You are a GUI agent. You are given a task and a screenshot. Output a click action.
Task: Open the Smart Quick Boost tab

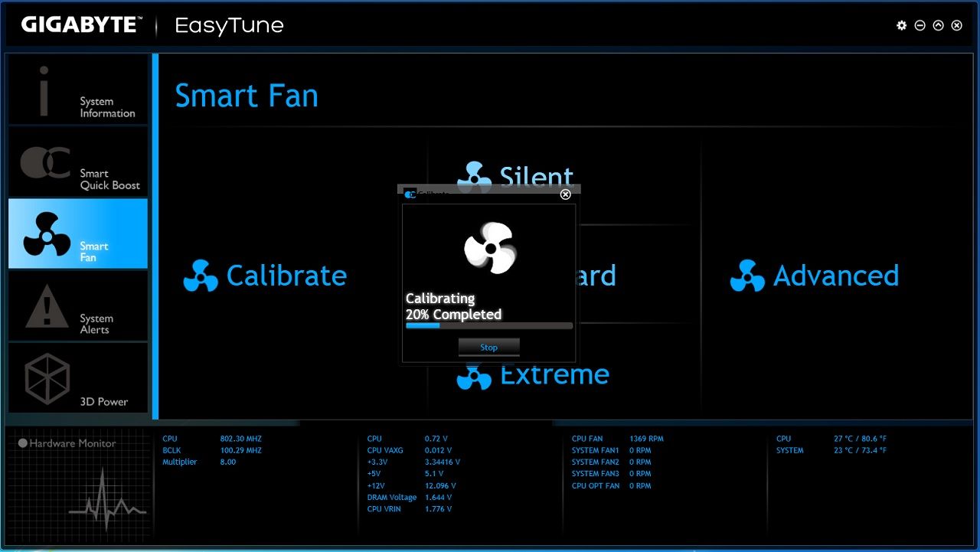coord(77,162)
